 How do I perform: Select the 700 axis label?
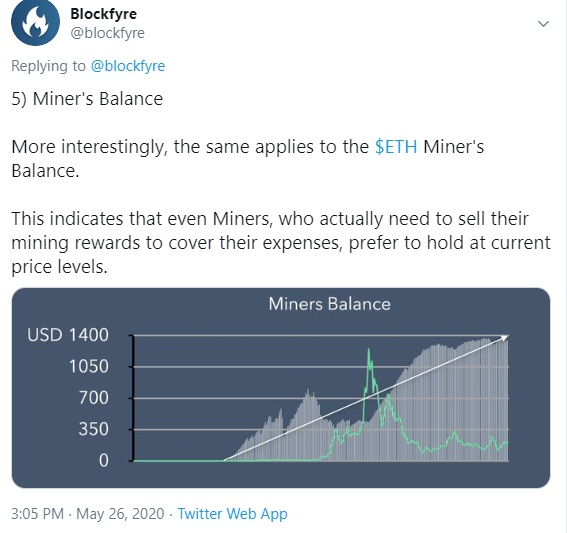[x=94, y=398]
